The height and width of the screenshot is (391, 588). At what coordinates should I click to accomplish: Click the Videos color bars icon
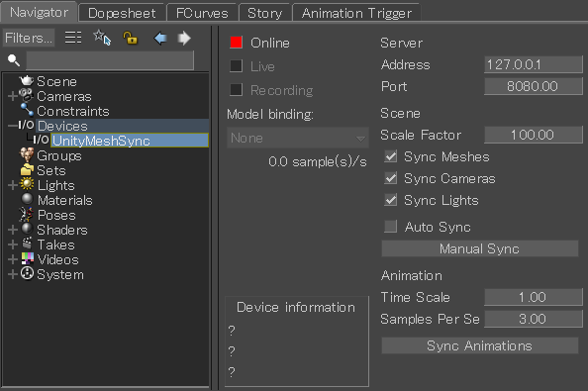(28, 258)
